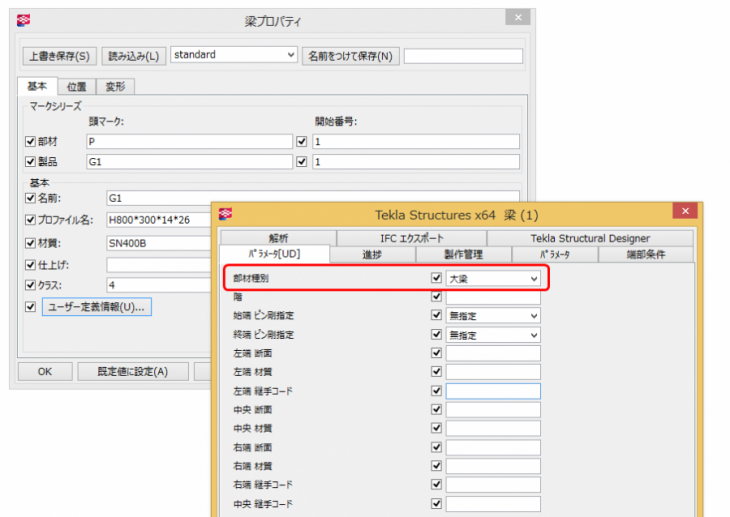Focus the save-as name input field
Viewport: 730px width, 517px height.
click(x=463, y=56)
